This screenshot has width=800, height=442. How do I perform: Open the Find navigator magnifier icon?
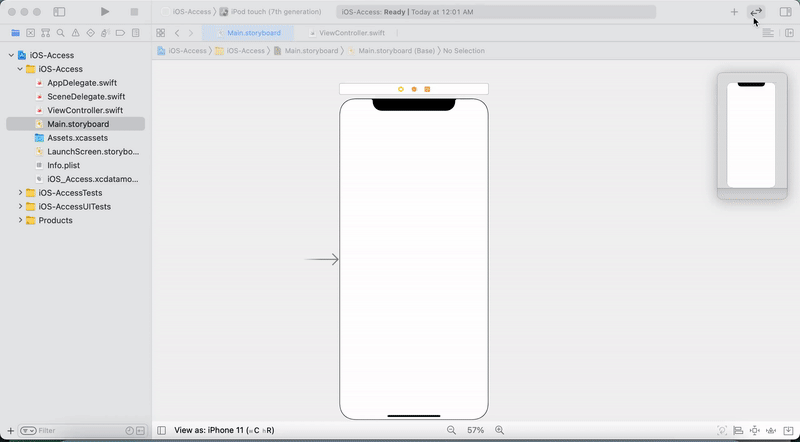pos(61,33)
